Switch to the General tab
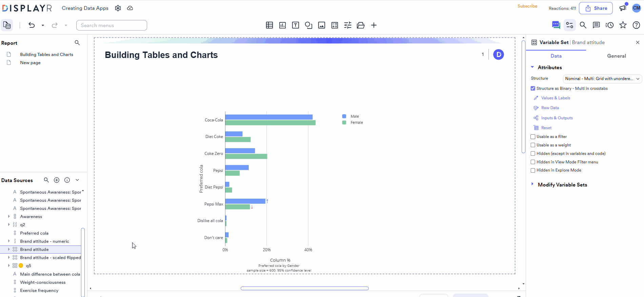 [617, 56]
